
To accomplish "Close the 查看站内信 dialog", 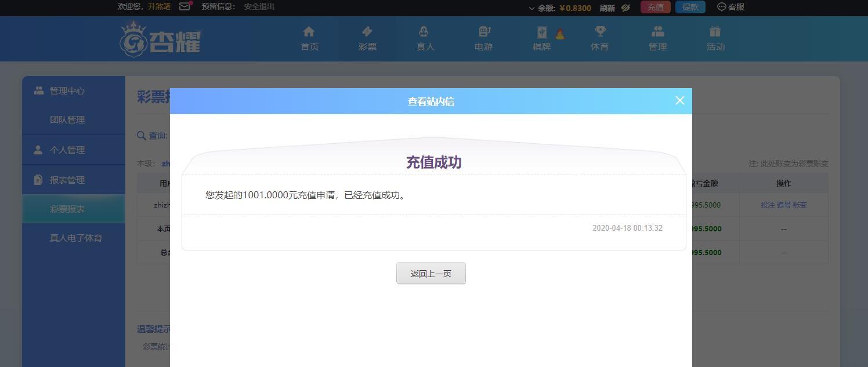I will pos(680,100).
